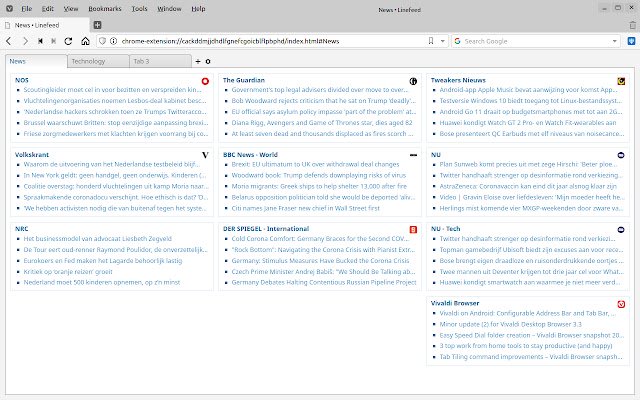
Task: Open the View menu
Action: [x=71, y=9]
